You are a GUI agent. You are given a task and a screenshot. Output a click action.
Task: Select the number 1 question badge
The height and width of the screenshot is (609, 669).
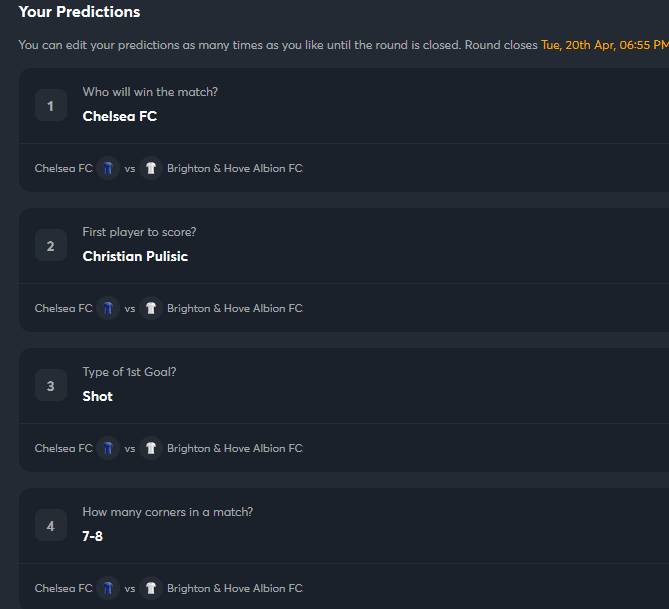pos(51,105)
